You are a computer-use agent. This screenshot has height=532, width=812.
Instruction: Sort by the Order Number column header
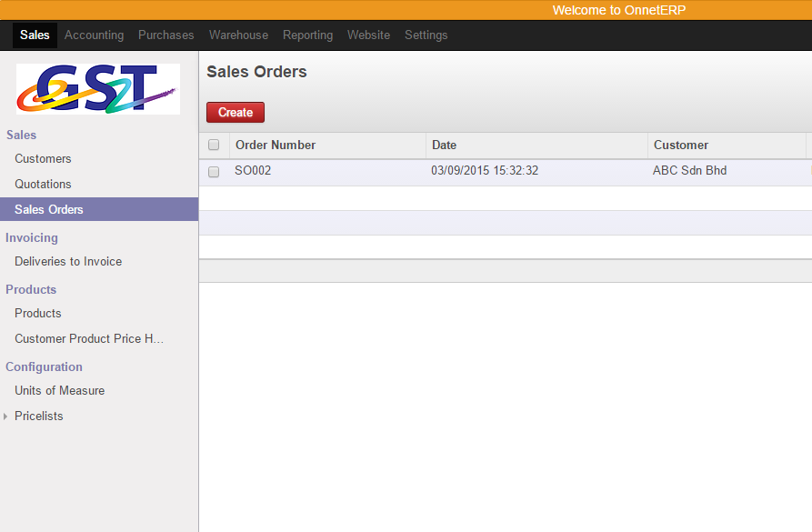pyautogui.click(x=276, y=145)
